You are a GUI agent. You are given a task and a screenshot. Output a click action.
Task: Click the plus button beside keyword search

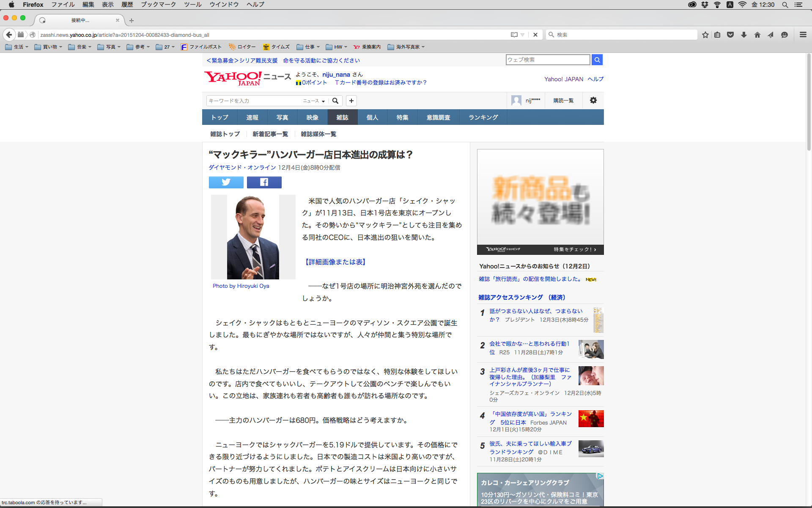click(x=351, y=101)
